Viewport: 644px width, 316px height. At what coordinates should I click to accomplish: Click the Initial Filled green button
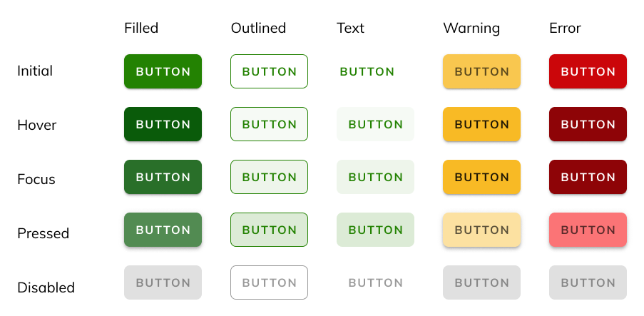point(163,71)
